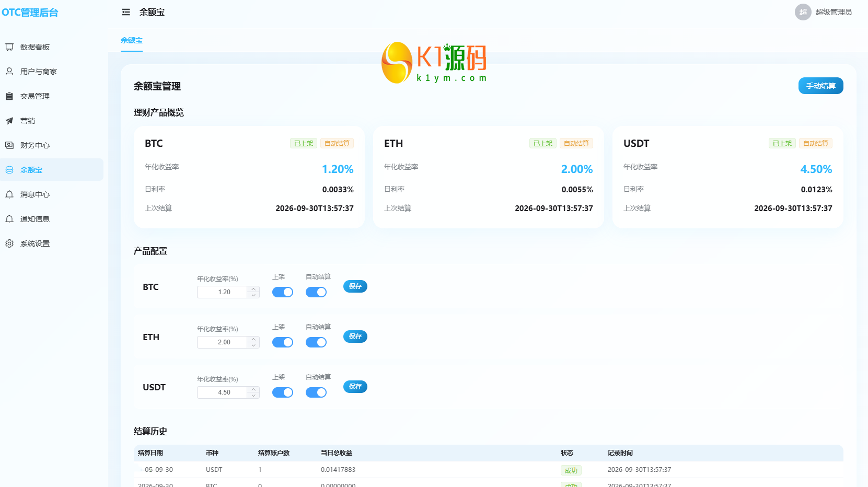The width and height of the screenshot is (868, 487).
Task: Save the USDT product configuration
Action: pyautogui.click(x=355, y=387)
